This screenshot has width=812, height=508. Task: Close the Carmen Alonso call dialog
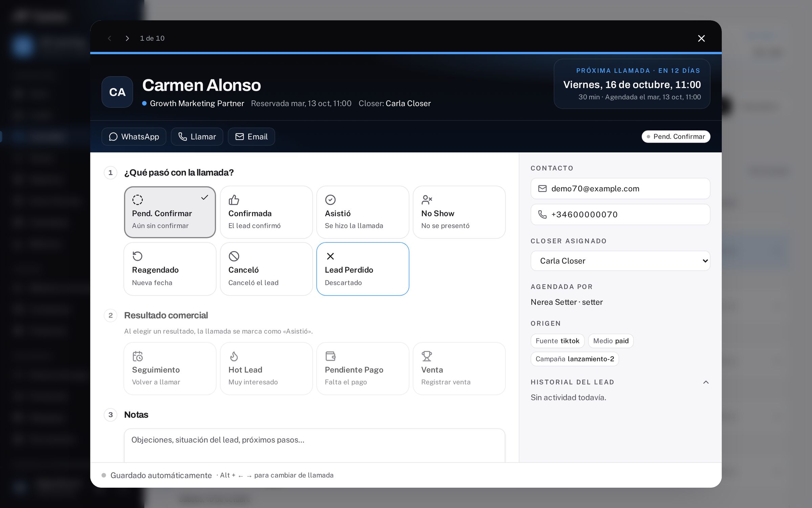tap(701, 38)
